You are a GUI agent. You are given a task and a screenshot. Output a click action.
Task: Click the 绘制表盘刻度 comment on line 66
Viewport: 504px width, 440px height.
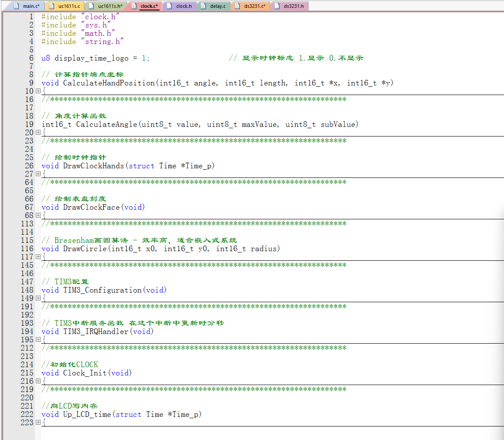[x=74, y=199]
